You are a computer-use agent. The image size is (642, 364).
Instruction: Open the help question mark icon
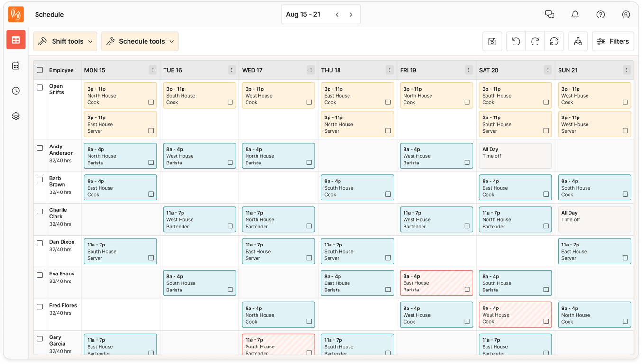[601, 15]
